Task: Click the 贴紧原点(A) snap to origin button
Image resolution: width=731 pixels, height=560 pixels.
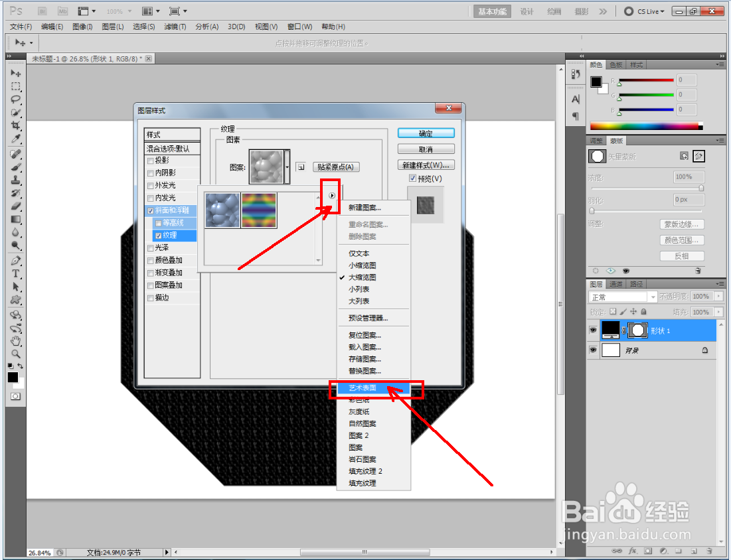Action: point(336,167)
